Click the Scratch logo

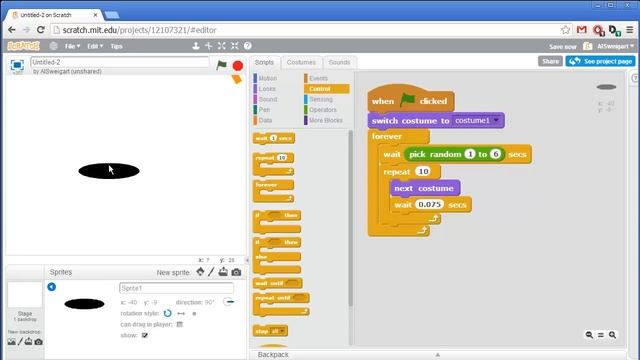coord(23,46)
